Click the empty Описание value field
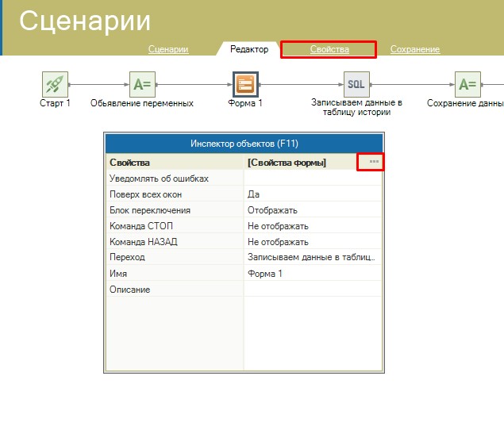Viewport: 504px width, 426px height. click(x=313, y=289)
